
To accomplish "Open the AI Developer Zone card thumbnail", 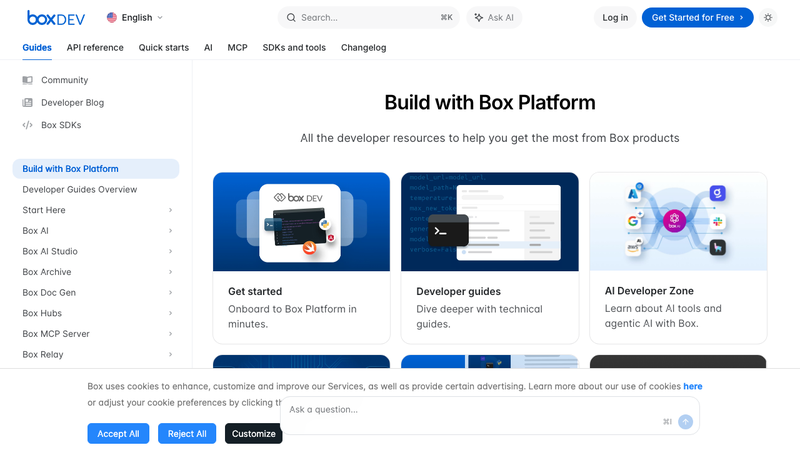I will 678,222.
